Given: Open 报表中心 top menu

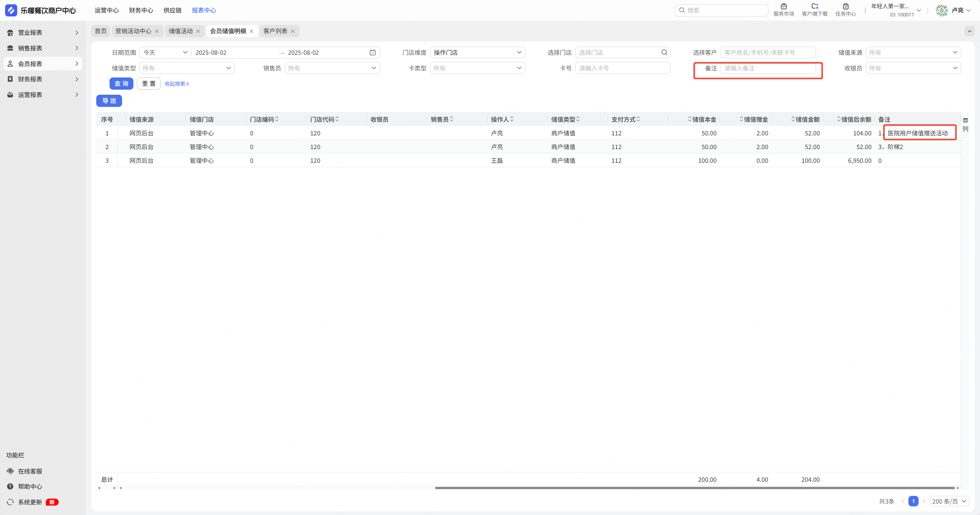Looking at the screenshot, I should (x=204, y=11).
